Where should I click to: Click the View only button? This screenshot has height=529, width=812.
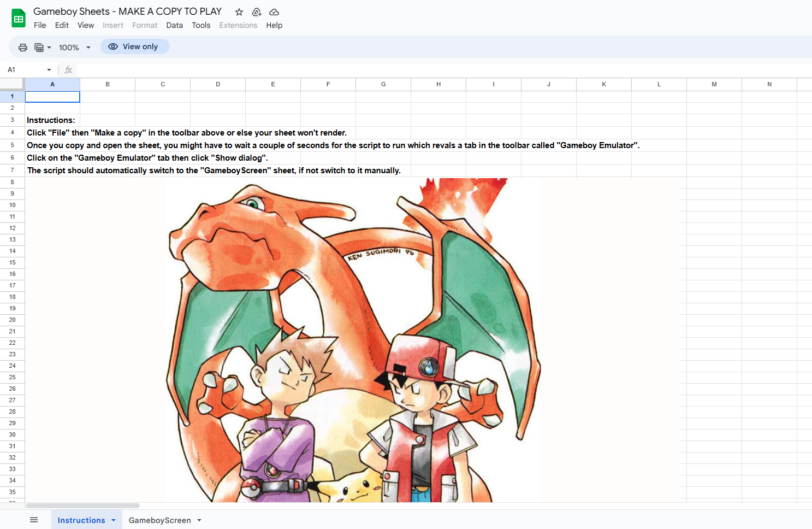tap(135, 46)
